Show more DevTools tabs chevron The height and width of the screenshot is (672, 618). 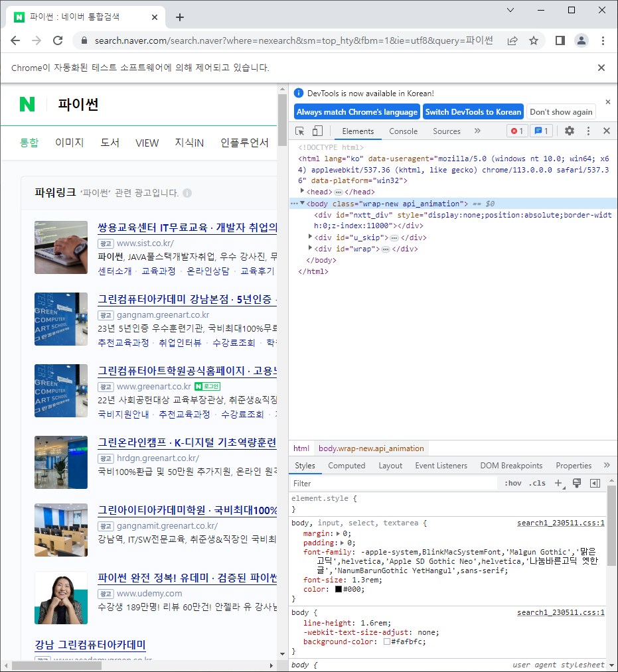click(477, 131)
